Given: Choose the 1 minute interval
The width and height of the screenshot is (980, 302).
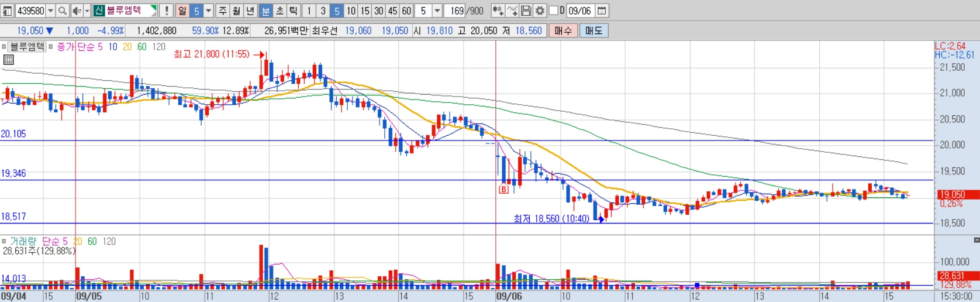Looking at the screenshot, I should coord(308,11).
